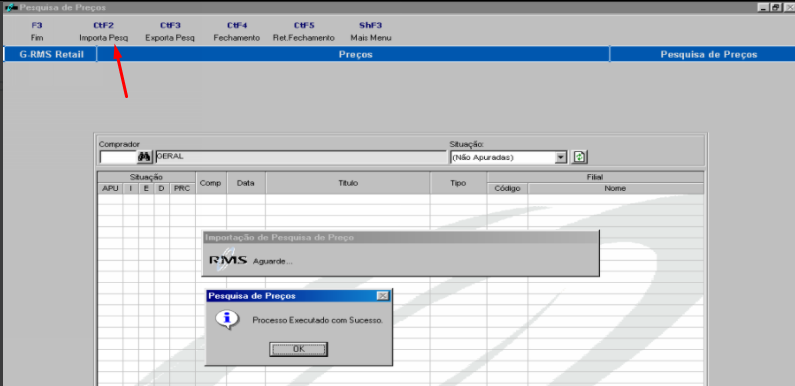The height and width of the screenshot is (386, 795).
Task: Click the D column header under Situação
Action: click(161, 188)
